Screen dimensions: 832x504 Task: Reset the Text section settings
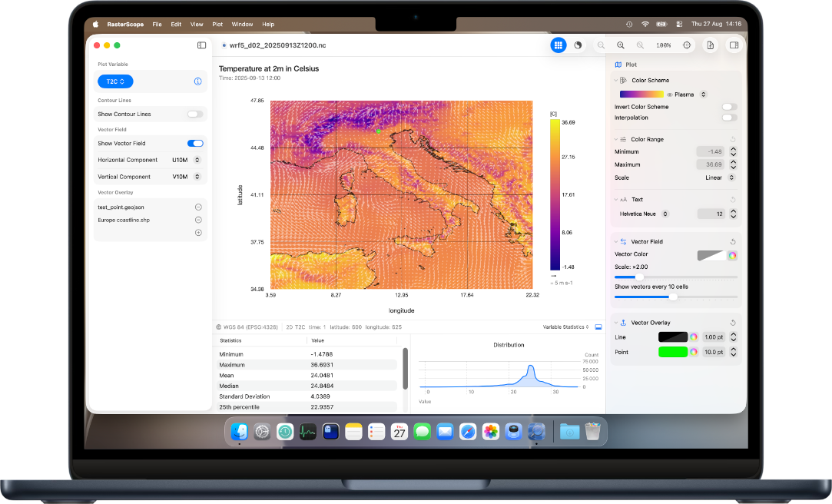733,200
